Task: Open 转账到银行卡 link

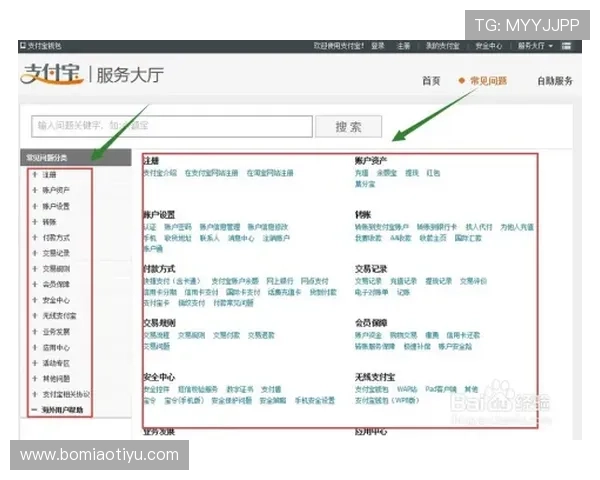Action: coord(437,227)
